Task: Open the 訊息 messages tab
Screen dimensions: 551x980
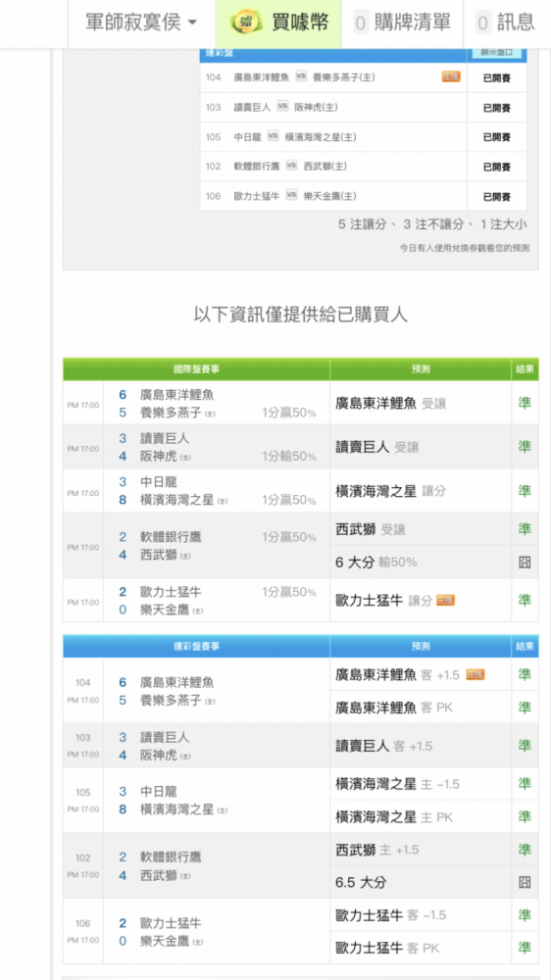Action: (506, 24)
